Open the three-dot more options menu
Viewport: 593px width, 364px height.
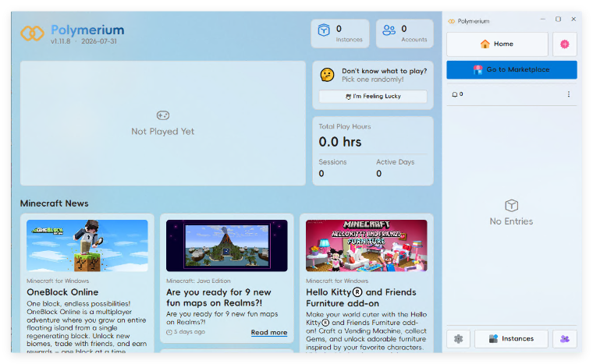click(x=568, y=94)
